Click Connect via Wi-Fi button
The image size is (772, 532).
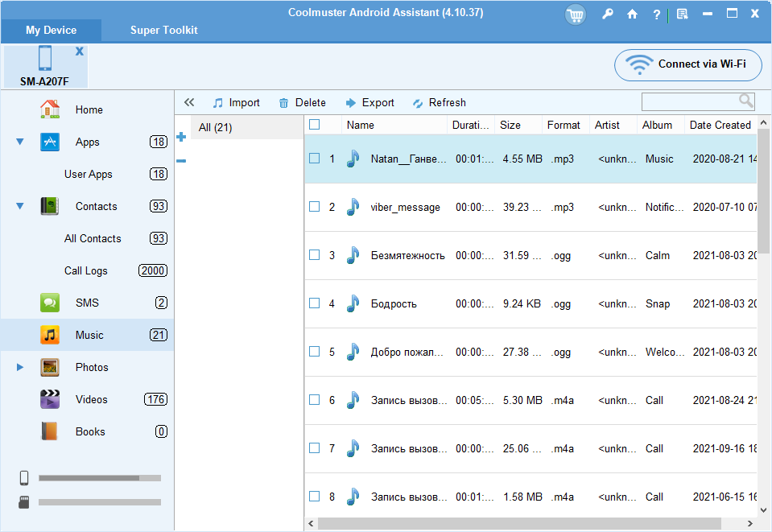coord(687,64)
